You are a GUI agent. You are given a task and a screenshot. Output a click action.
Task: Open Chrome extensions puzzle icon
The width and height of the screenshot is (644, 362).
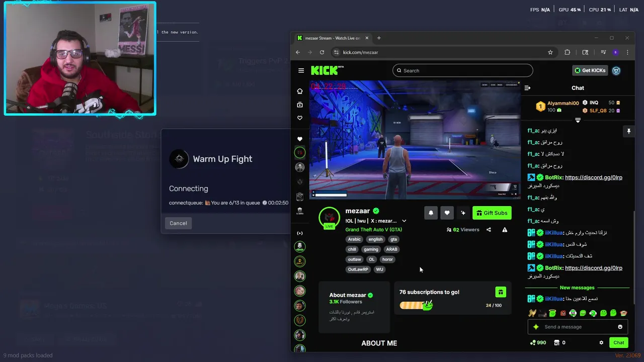click(568, 52)
